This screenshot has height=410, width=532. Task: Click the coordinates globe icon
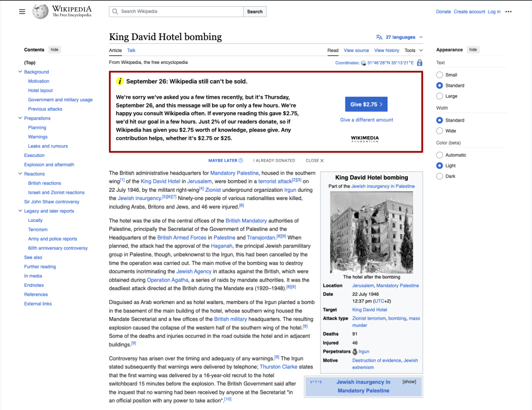(364, 63)
